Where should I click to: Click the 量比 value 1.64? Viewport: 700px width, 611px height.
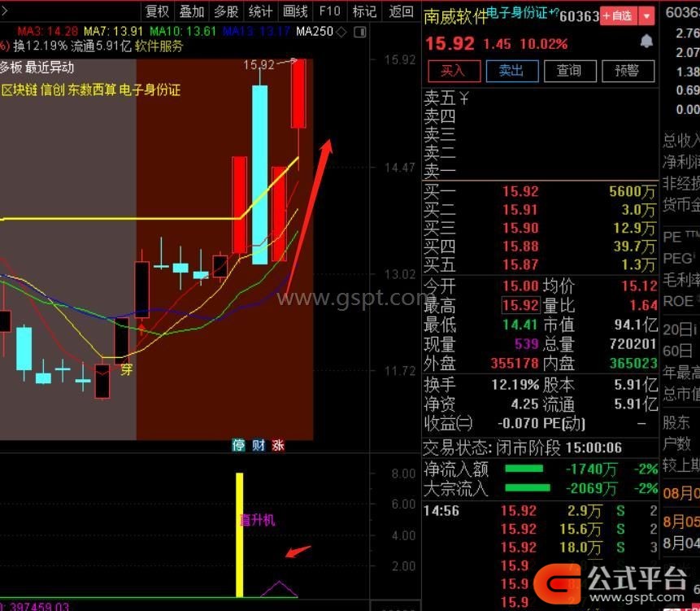pos(643,306)
